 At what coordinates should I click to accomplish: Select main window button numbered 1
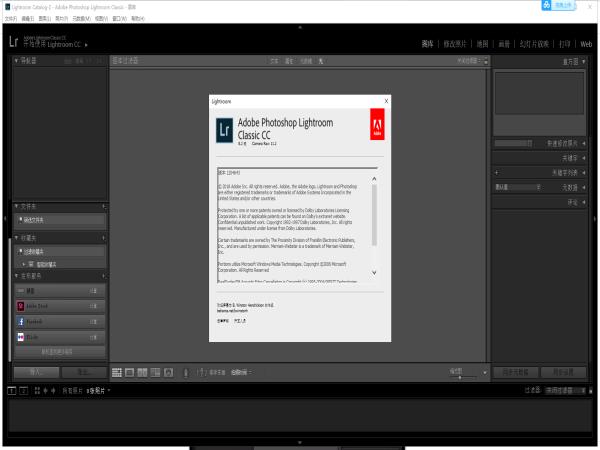11,391
